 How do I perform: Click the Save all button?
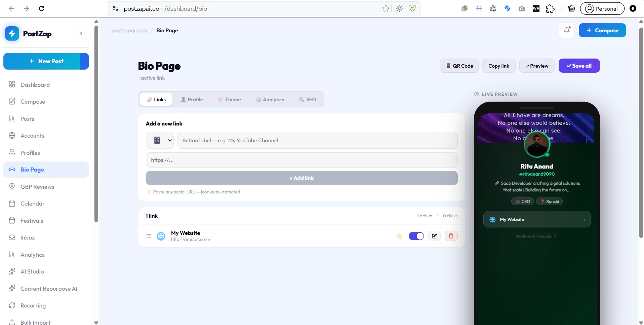pyautogui.click(x=579, y=66)
